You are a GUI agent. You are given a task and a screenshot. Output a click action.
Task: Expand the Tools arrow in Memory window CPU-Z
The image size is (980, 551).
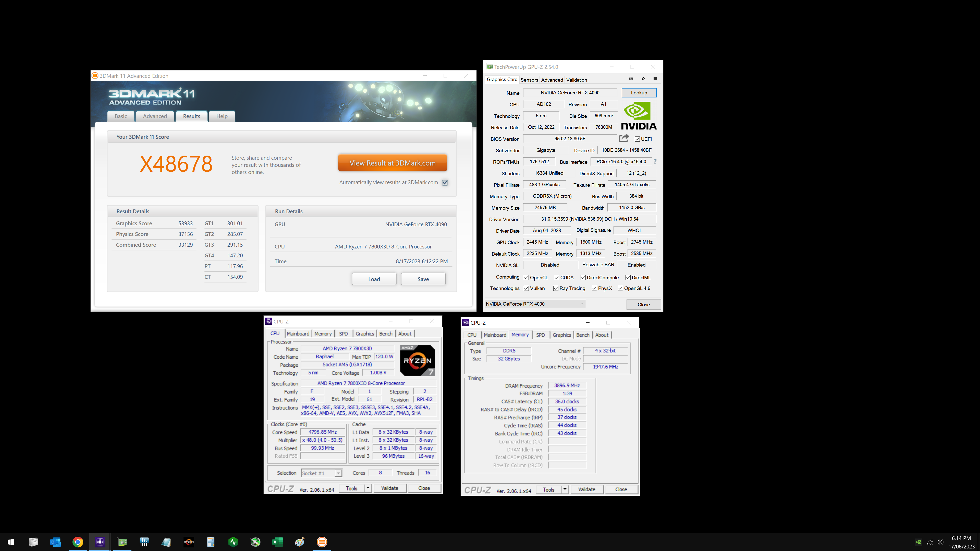click(565, 490)
